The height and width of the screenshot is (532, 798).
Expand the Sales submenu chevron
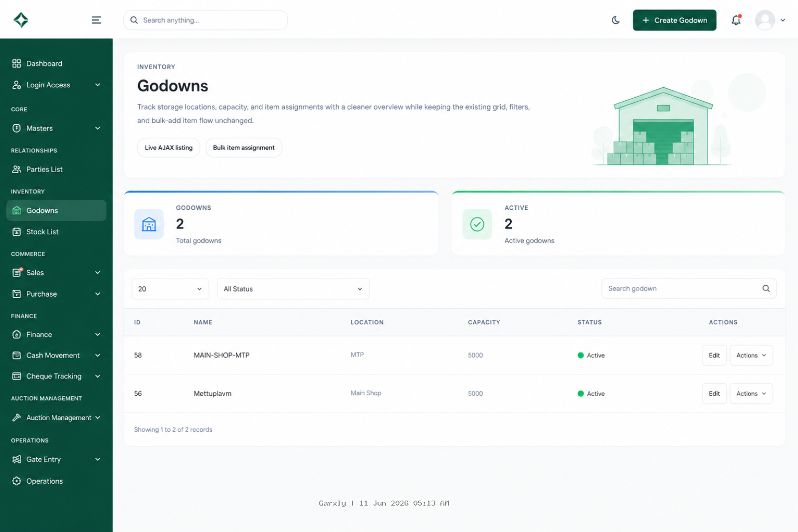(98, 272)
